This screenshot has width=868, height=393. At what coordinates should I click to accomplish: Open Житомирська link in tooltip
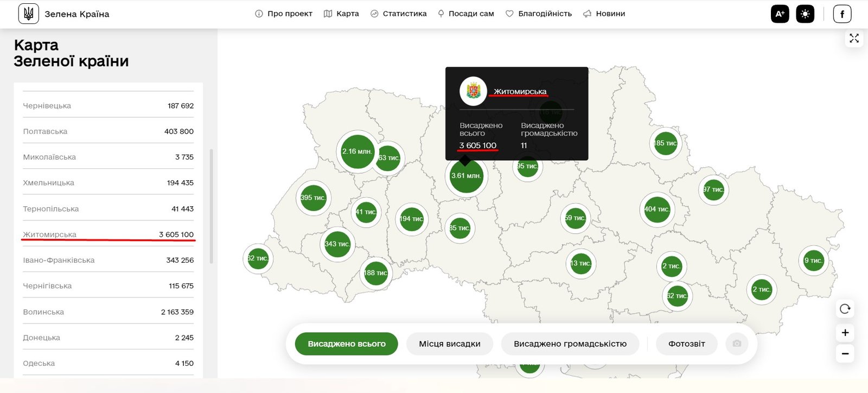click(x=520, y=91)
